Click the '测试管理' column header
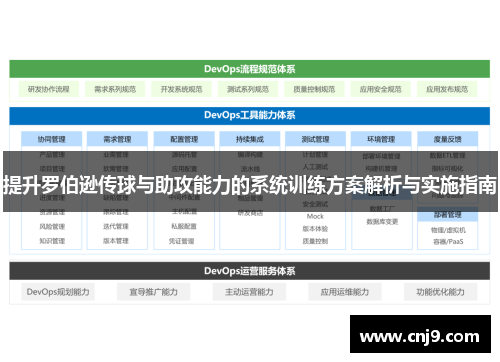 click(315, 139)
